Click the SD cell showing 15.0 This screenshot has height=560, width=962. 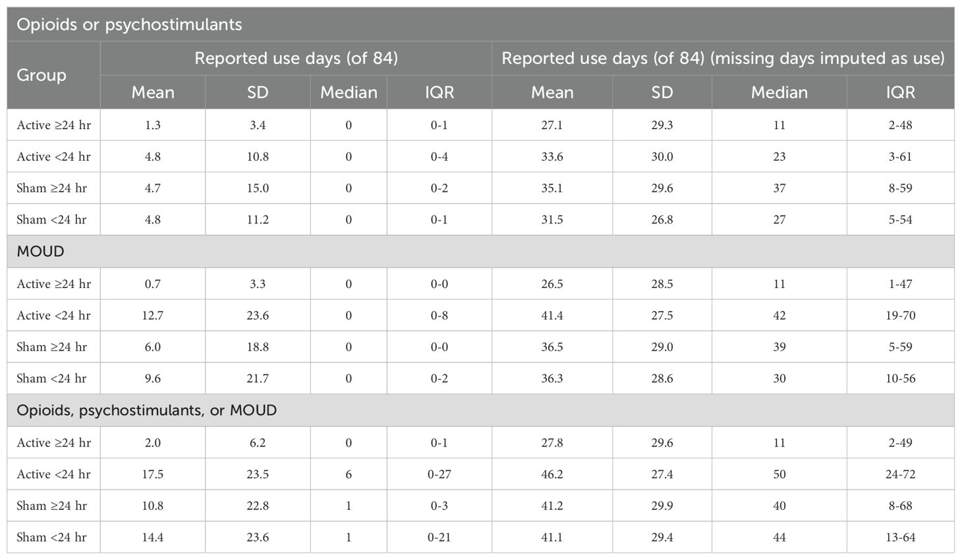click(258, 188)
